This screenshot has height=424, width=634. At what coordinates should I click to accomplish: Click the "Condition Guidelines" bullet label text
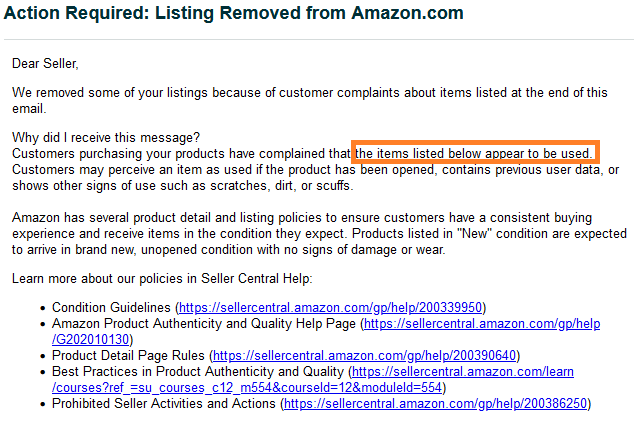[x=111, y=307]
